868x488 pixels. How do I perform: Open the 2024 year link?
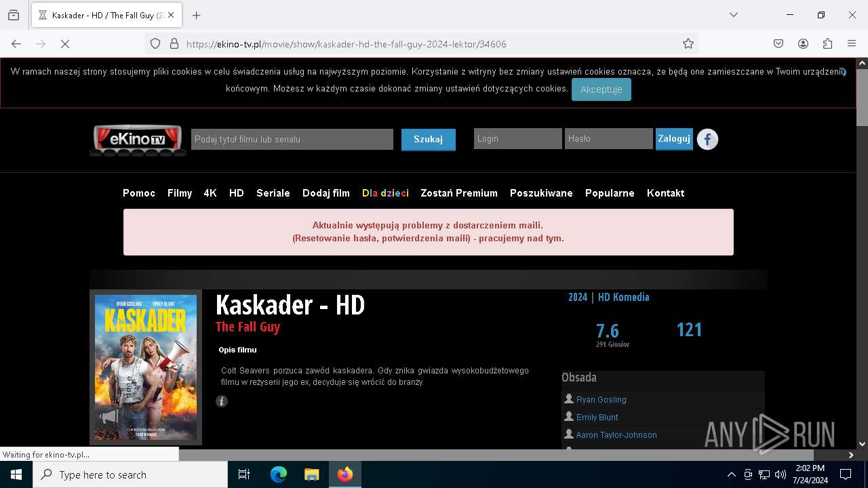(x=578, y=297)
